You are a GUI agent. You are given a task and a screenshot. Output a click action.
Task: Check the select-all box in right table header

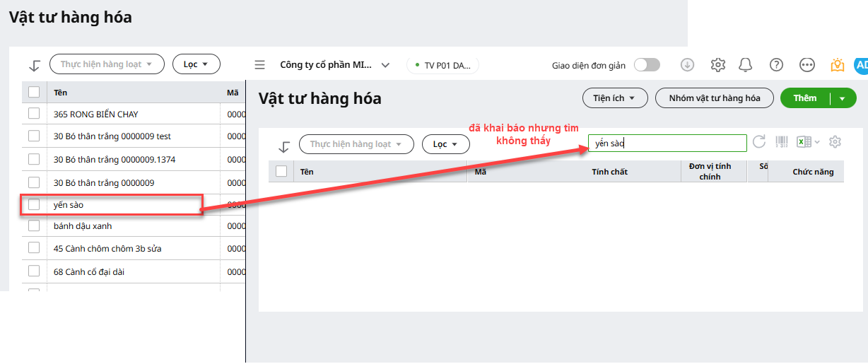pyautogui.click(x=281, y=171)
